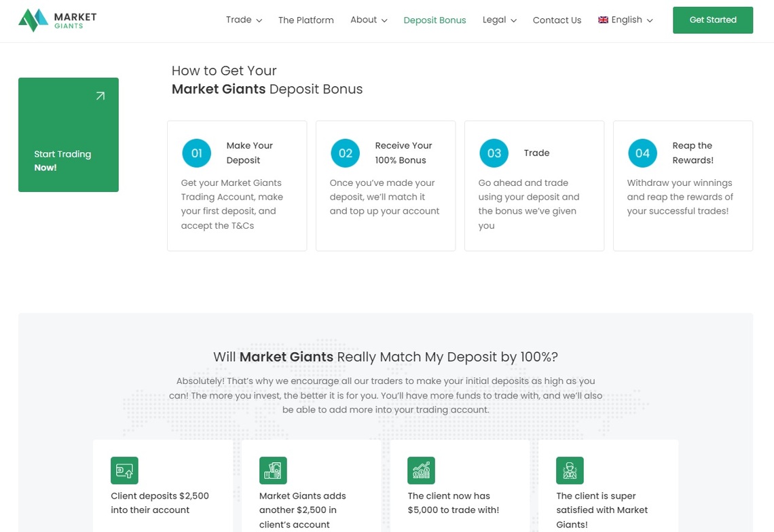Viewport: 774px width, 532px height.
Task: Click the UK flag icon beside English
Action: pos(603,20)
